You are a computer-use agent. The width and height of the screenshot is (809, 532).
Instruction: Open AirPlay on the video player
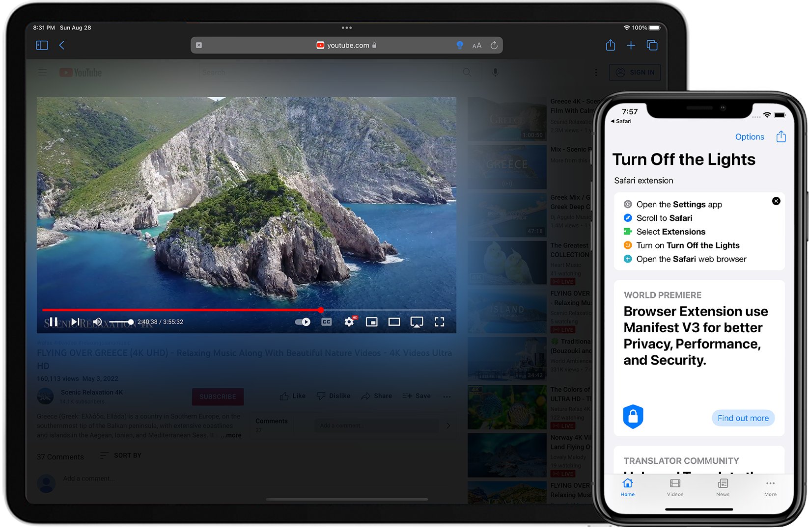[x=417, y=322]
